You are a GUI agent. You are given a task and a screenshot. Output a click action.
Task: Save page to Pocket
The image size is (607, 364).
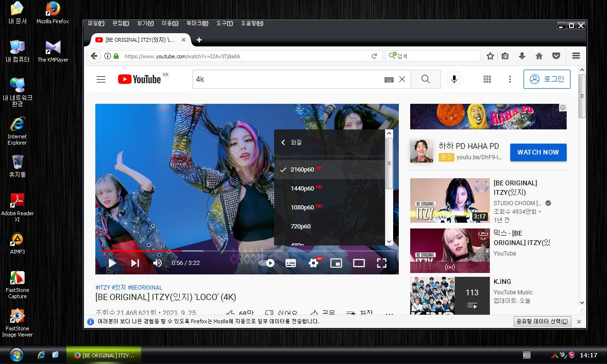click(x=556, y=56)
